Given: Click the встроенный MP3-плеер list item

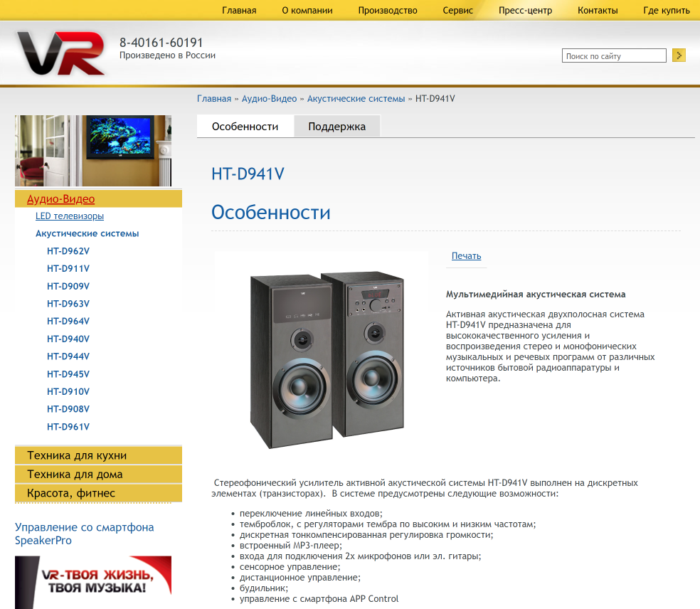Looking at the screenshot, I should tap(291, 546).
